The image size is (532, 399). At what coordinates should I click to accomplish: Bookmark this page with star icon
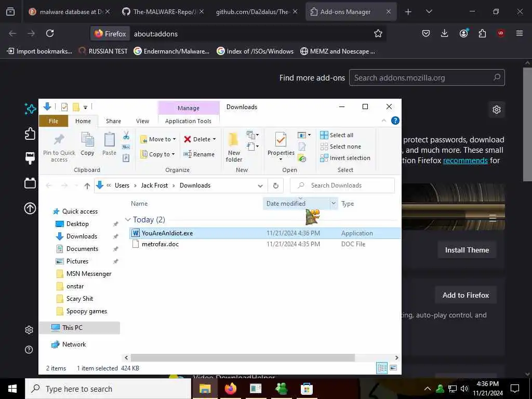(x=378, y=33)
